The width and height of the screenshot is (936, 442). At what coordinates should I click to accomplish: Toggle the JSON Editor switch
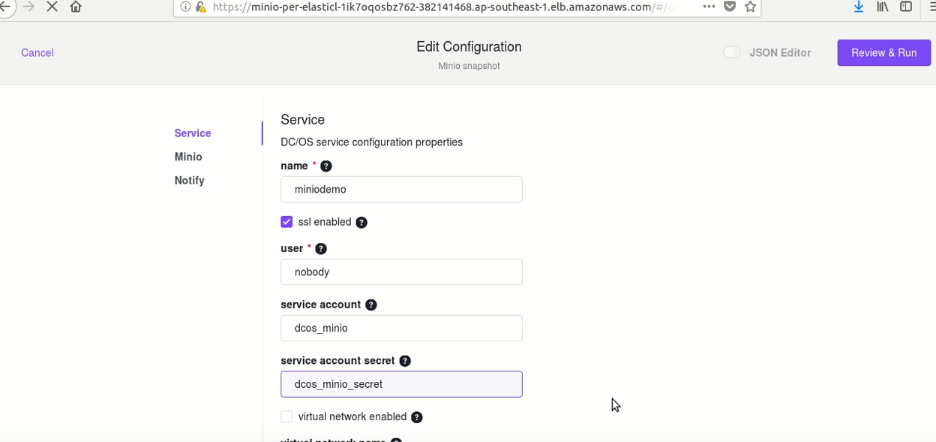tap(731, 53)
